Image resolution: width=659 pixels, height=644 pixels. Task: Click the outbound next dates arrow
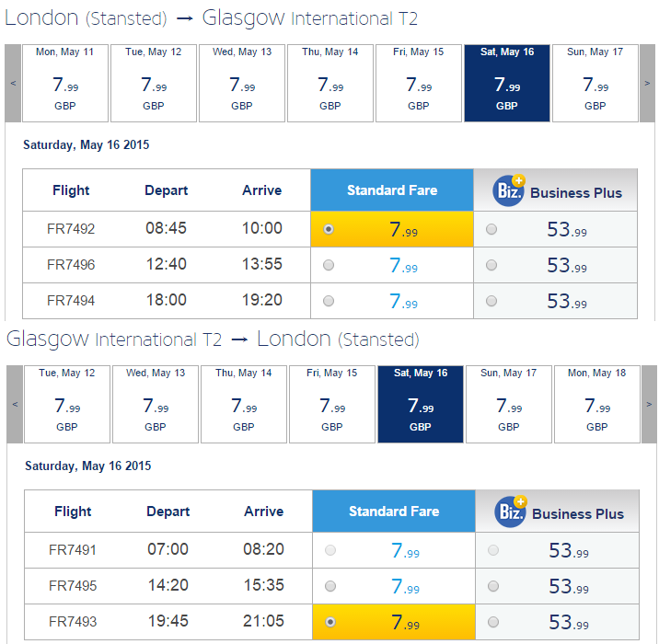pyautogui.click(x=647, y=83)
